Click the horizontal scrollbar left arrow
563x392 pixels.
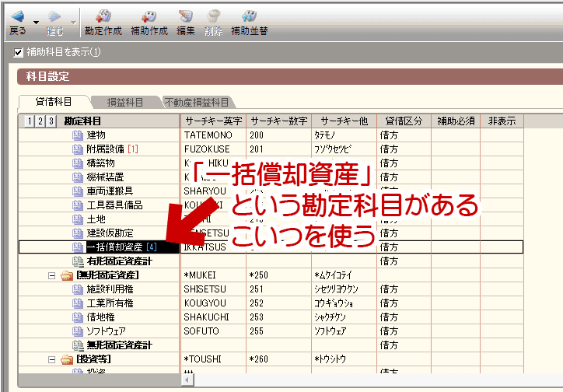click(187, 380)
